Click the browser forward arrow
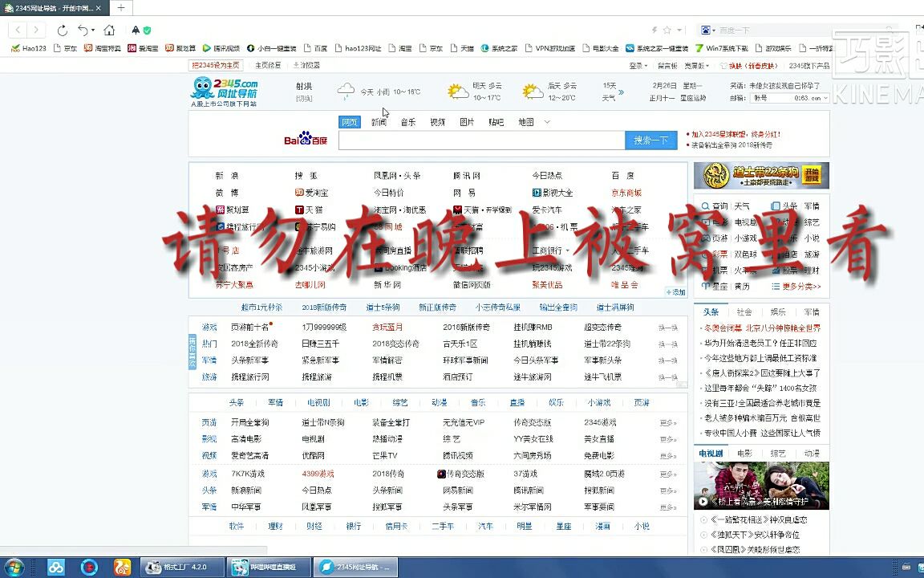The width and height of the screenshot is (924, 578). (x=36, y=30)
